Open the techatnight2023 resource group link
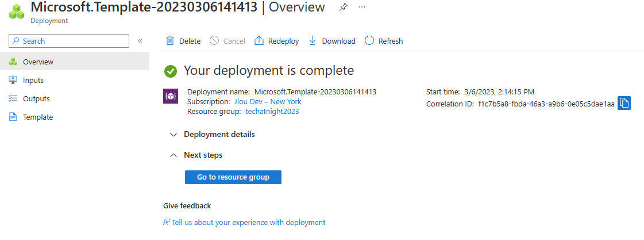Viewport: 644px width, 240px height. [272, 112]
